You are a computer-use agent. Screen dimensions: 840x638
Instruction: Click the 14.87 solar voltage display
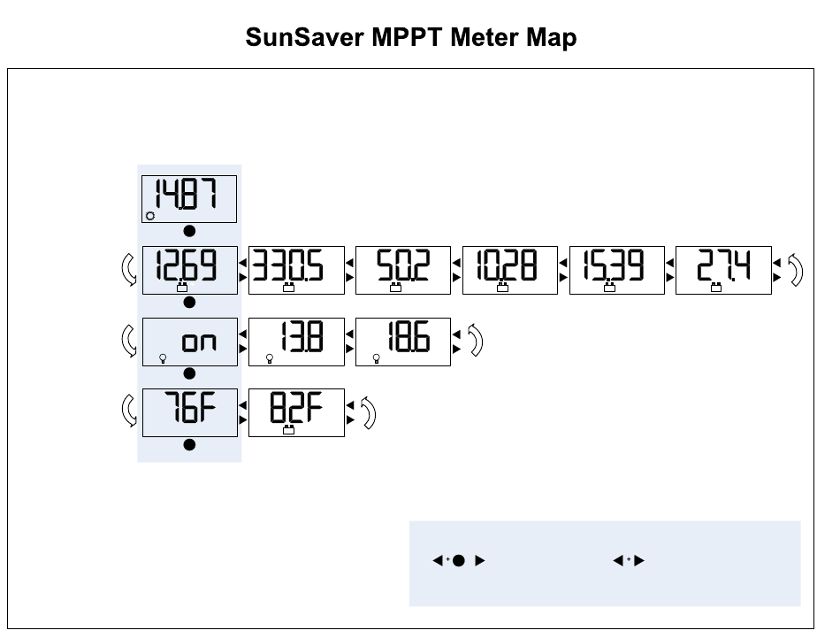[x=189, y=199]
